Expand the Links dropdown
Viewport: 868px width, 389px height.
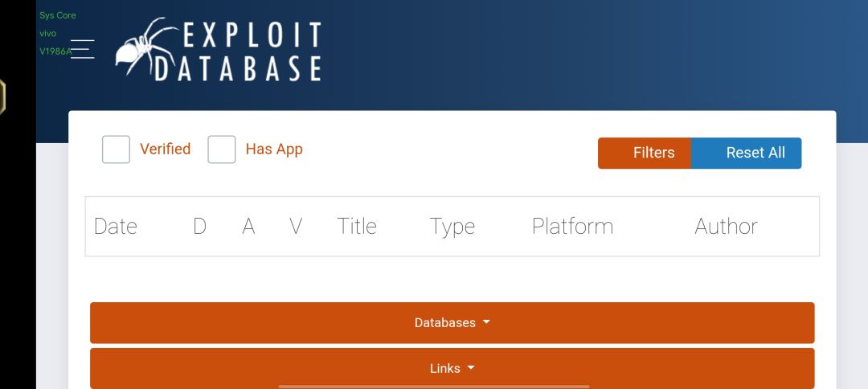point(452,368)
